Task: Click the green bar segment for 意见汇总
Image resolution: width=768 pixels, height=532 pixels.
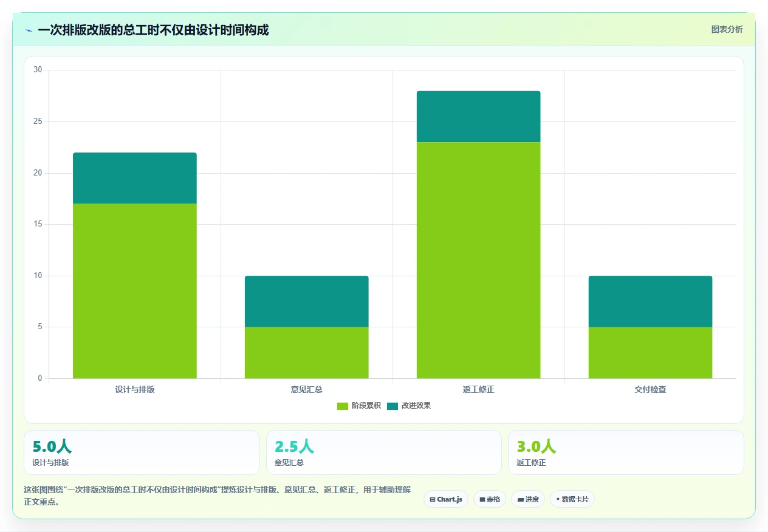Action: (307, 353)
